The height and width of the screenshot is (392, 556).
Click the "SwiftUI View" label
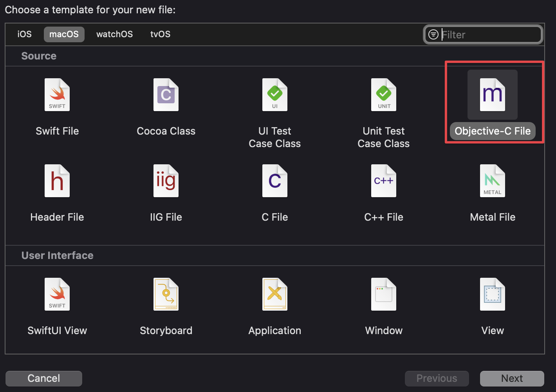coord(57,331)
